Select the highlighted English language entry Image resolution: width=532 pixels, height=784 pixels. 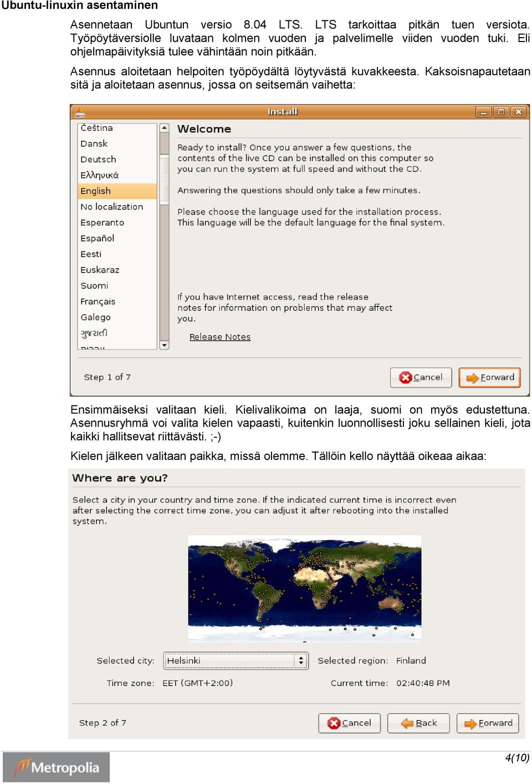[117, 191]
